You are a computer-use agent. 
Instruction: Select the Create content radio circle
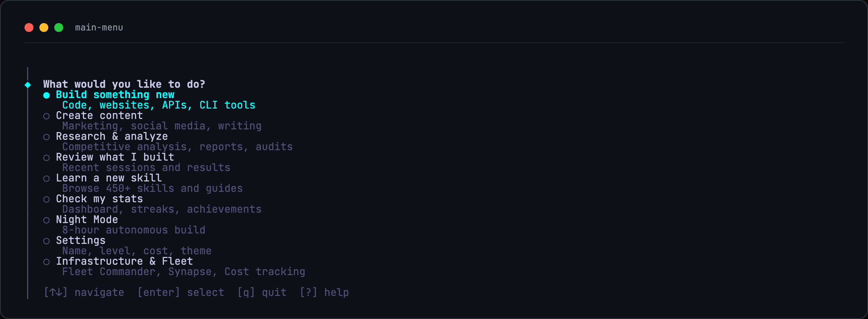pyautogui.click(x=46, y=116)
